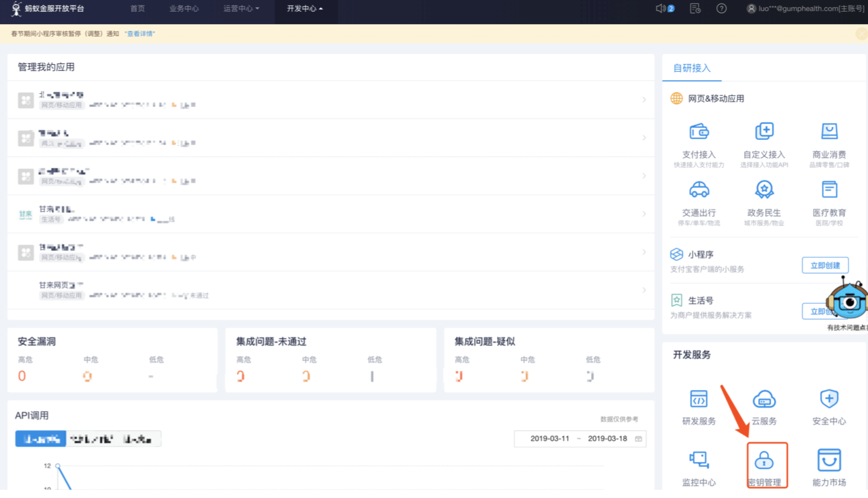Viewport: 868px width, 498px height.
Task: Select the highlighted blue tab under API调用
Action: click(x=41, y=439)
